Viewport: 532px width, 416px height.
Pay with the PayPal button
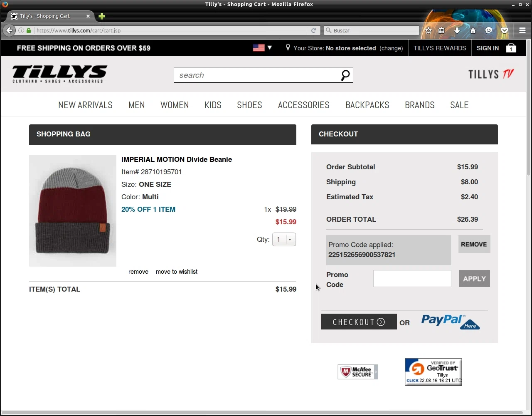(x=451, y=322)
